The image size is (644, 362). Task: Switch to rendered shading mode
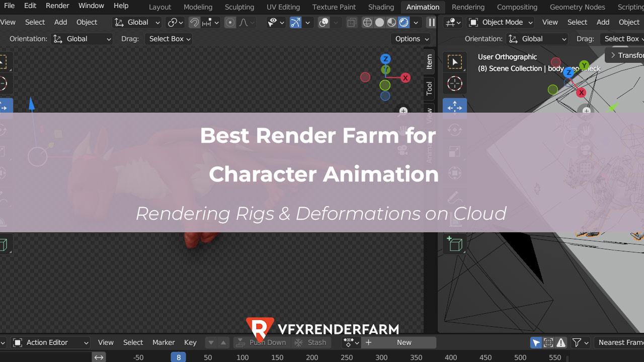point(404,22)
